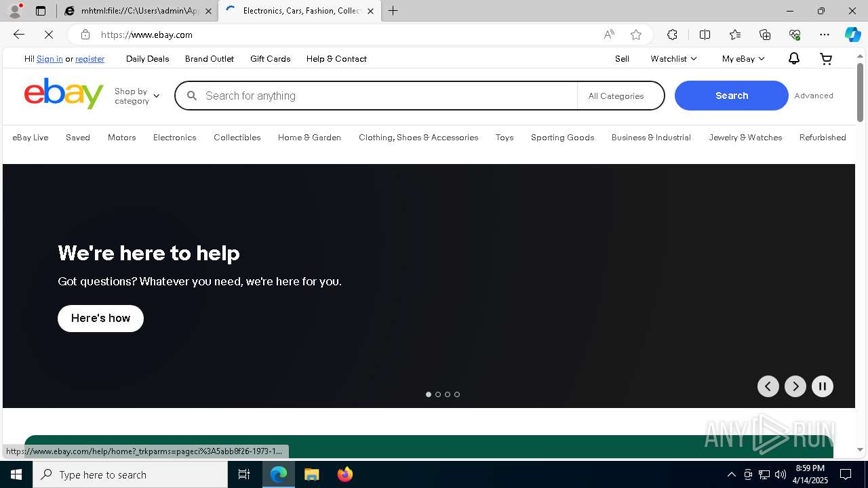The height and width of the screenshot is (488, 868).
Task: Open Brand Outlet link
Action: pos(210,59)
